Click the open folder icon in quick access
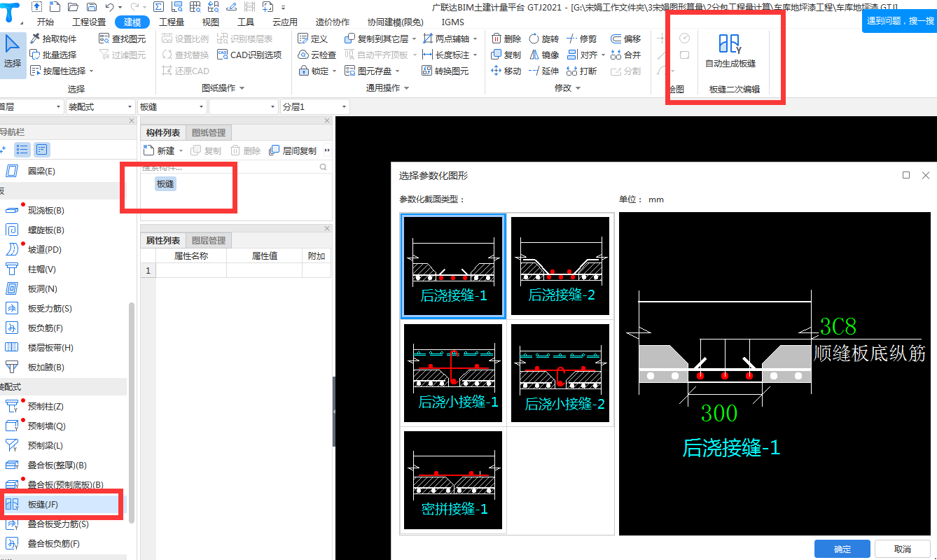Viewport: 937px width, 560px height. pyautogui.click(x=73, y=7)
